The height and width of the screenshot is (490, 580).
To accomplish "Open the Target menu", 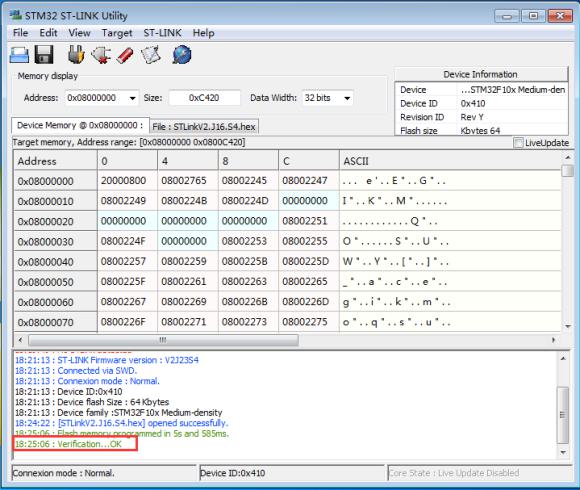I will pyautogui.click(x=117, y=33).
